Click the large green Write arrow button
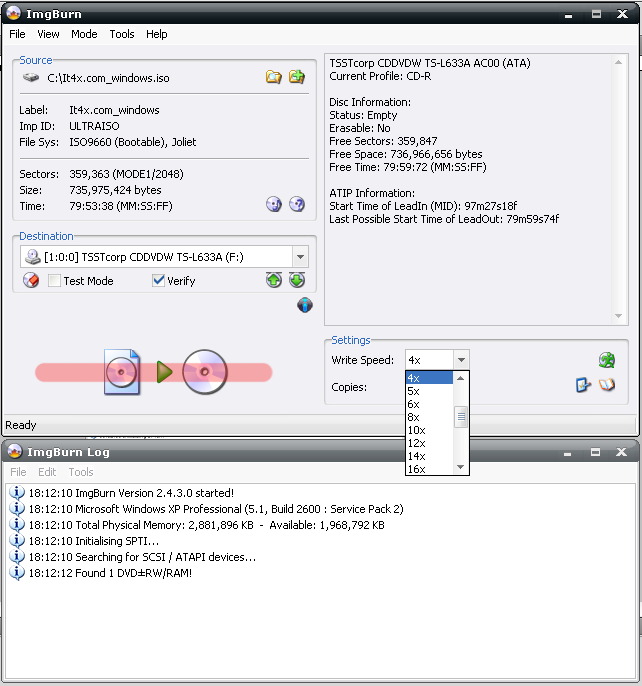642x686 pixels. [x=165, y=372]
